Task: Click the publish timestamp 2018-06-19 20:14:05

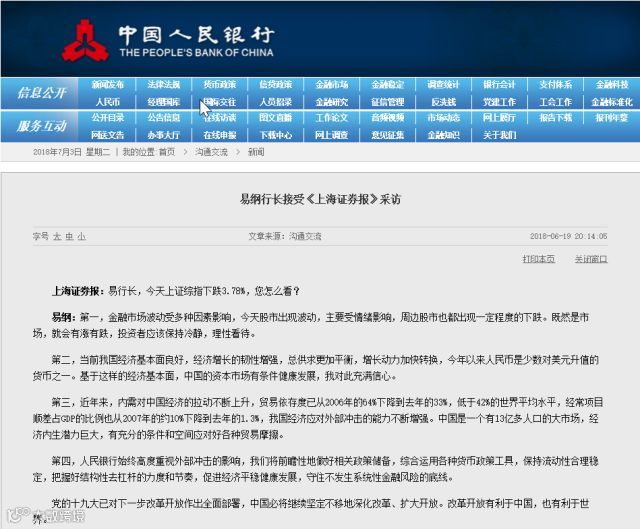Action: pos(569,236)
